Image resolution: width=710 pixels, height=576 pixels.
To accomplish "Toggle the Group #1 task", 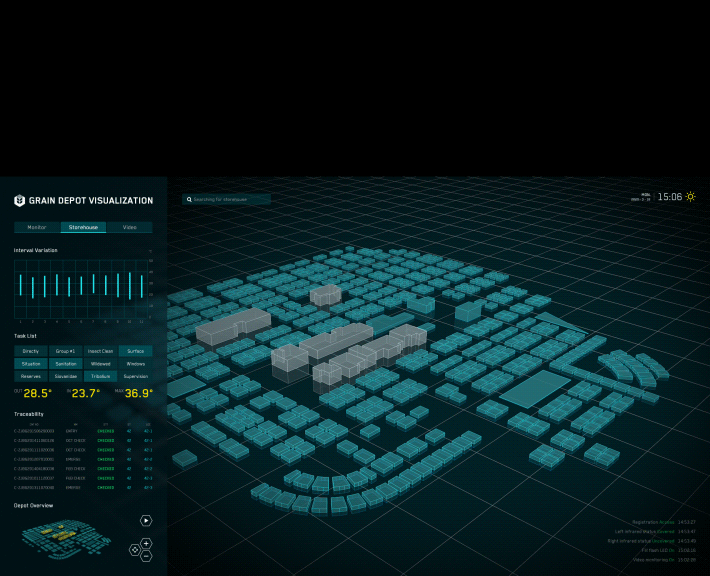I will point(66,351).
